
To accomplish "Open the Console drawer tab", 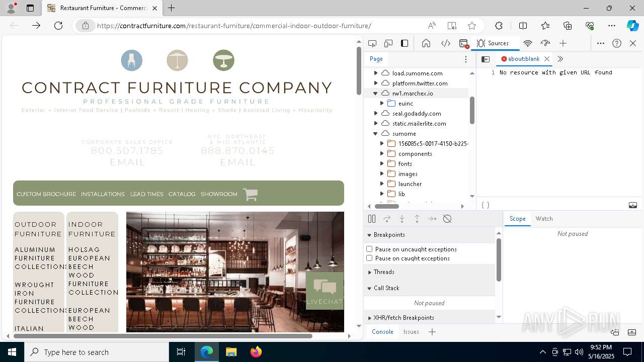I will tap(382, 332).
